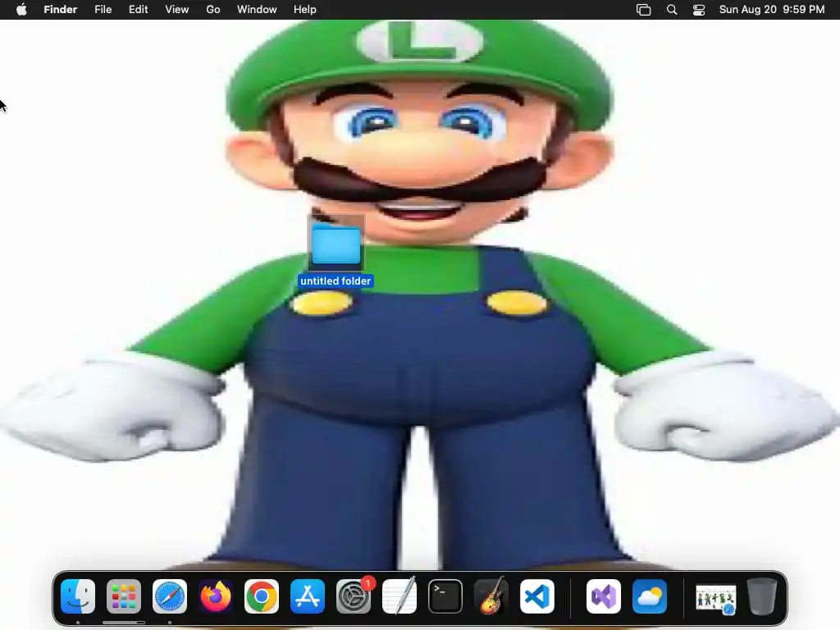
Task: Open Control Center in the menu bar
Action: click(699, 10)
